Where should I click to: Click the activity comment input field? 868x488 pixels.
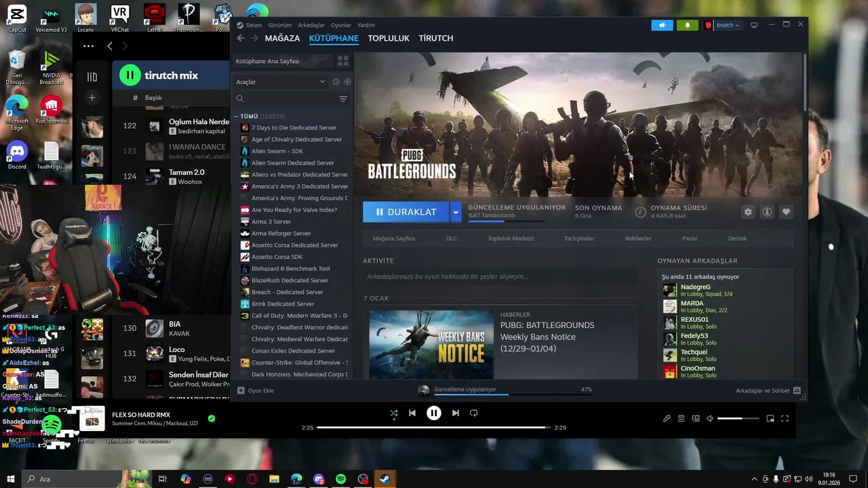[x=500, y=277]
